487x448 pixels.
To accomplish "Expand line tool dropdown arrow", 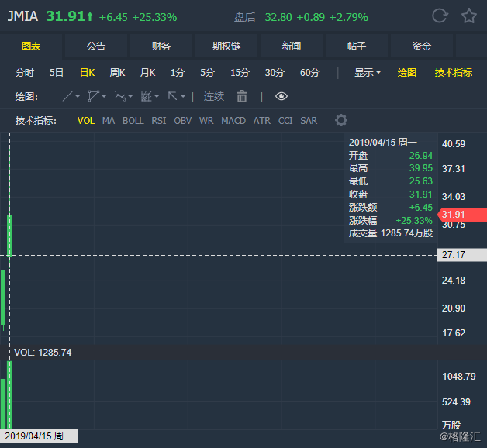I will click(x=78, y=96).
